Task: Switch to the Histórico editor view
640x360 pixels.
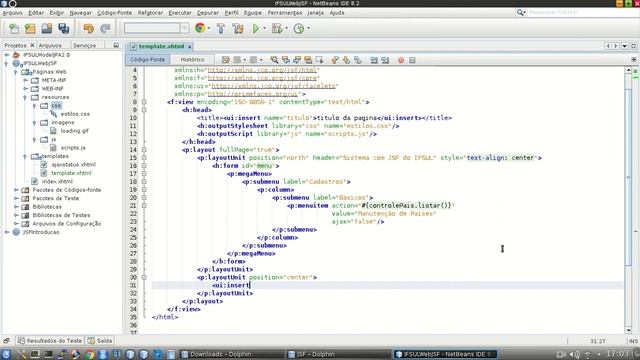Action: click(x=192, y=60)
